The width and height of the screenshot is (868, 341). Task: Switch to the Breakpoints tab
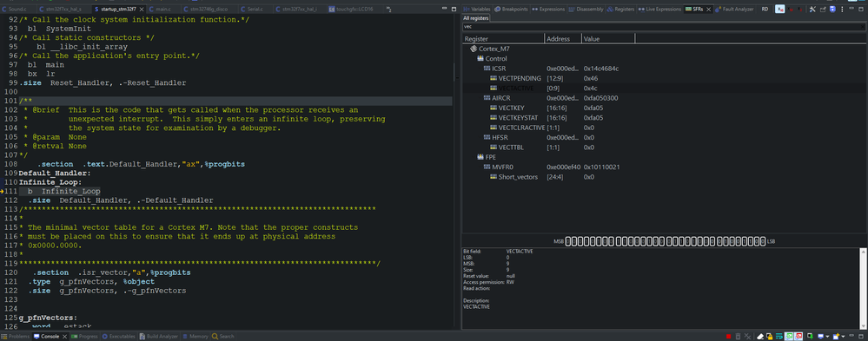(512, 10)
